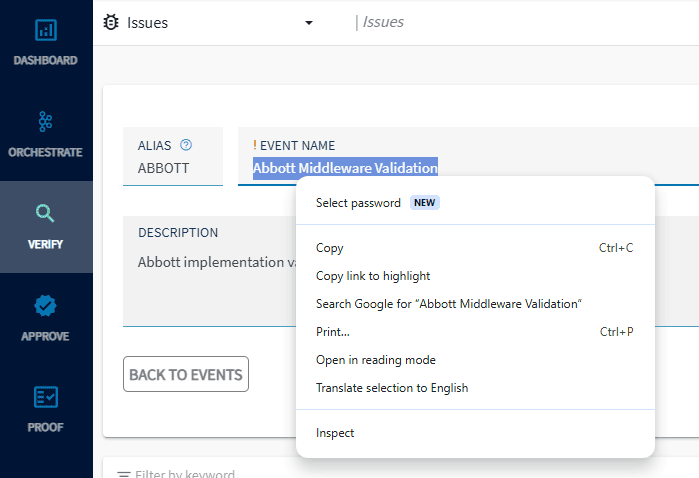Click the ABBOTT alias value

(x=163, y=169)
